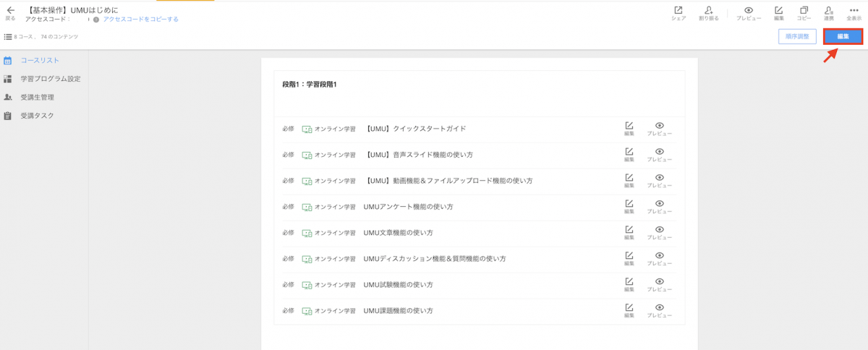The height and width of the screenshot is (350, 868).
Task: Click the 必修 label on the UMU文章機能 row
Action: [x=288, y=233]
